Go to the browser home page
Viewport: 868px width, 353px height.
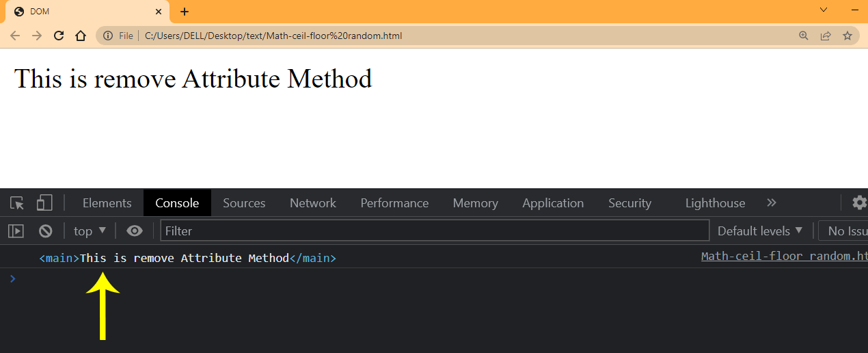tap(81, 36)
